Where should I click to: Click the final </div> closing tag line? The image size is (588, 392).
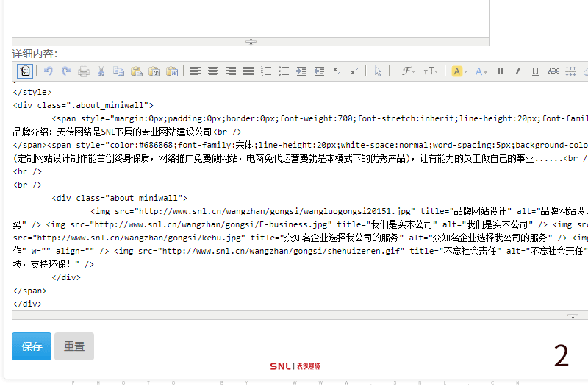click(x=27, y=304)
